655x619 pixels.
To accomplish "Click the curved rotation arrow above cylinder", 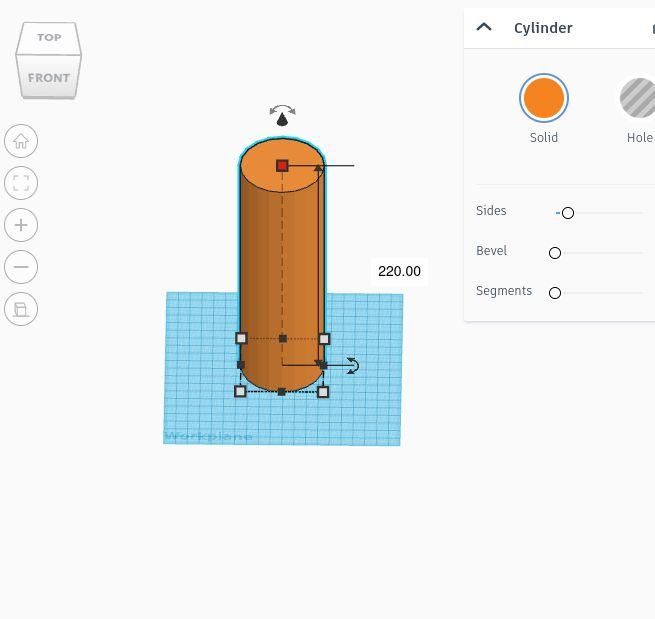I will 283,109.
